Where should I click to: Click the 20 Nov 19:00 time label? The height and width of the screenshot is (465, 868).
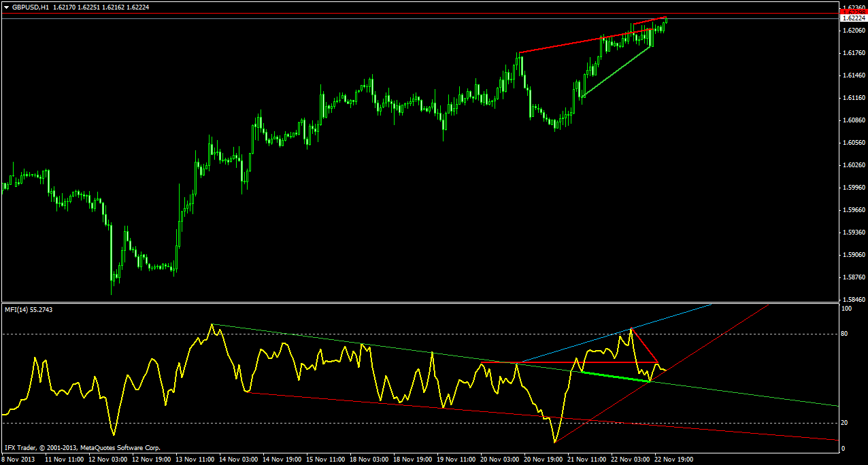pos(544,460)
